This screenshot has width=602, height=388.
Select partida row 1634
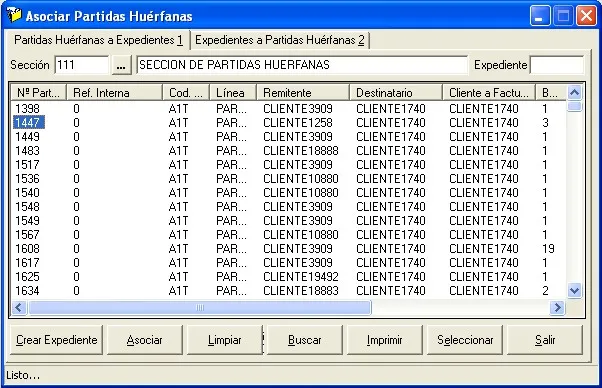(288, 291)
